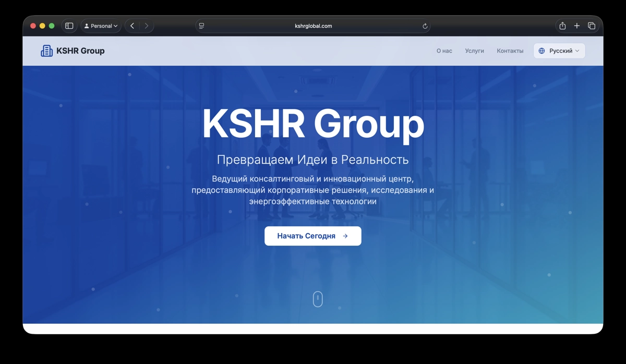Image resolution: width=626 pixels, height=364 pixels.
Task: Click the KSHR Group brand name in header
Action: 80,51
